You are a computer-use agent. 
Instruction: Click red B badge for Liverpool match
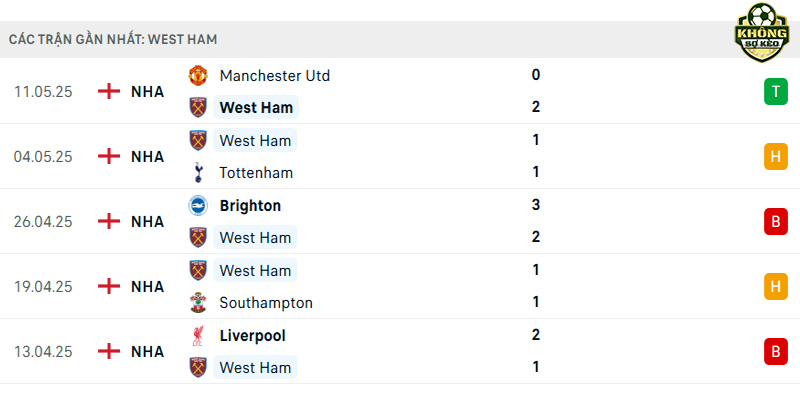coord(776,352)
